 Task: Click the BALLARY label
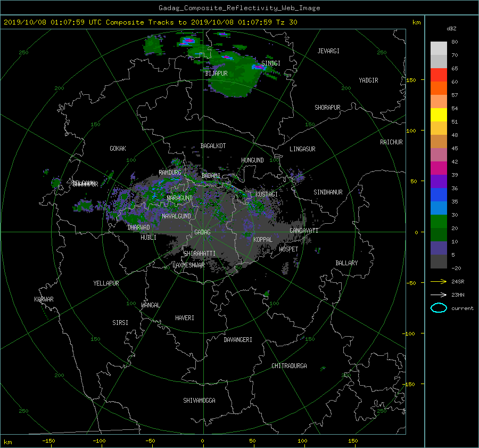(x=346, y=263)
